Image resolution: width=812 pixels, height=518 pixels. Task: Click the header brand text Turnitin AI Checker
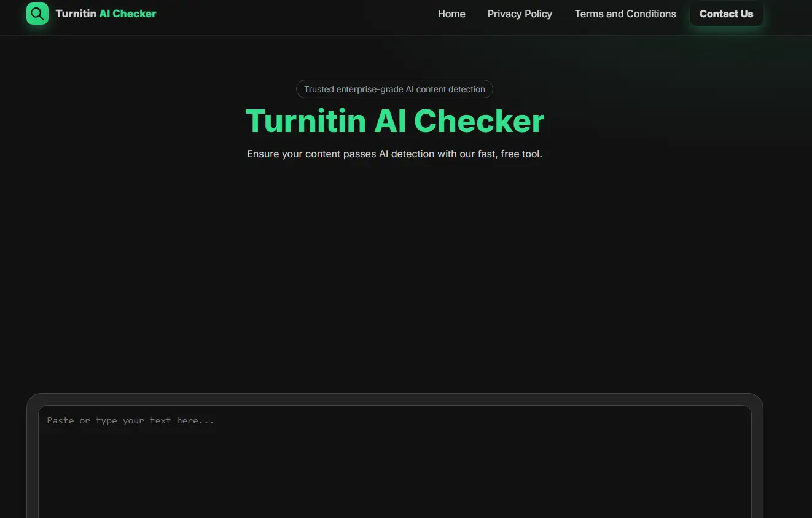(x=106, y=14)
